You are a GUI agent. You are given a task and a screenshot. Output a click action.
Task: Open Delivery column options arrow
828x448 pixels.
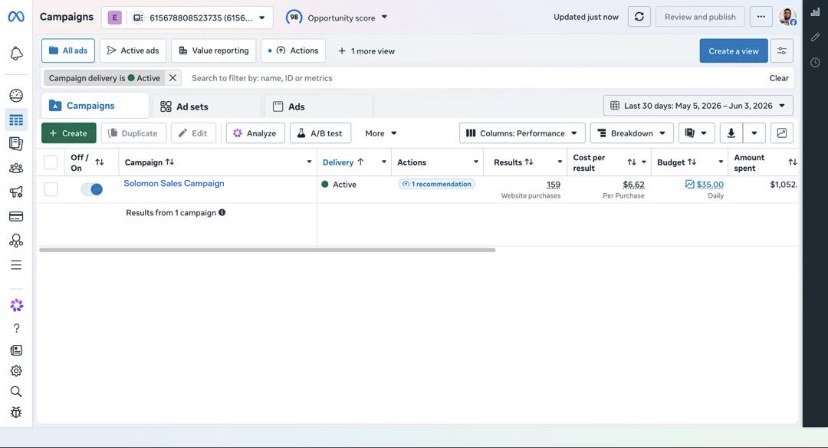384,162
